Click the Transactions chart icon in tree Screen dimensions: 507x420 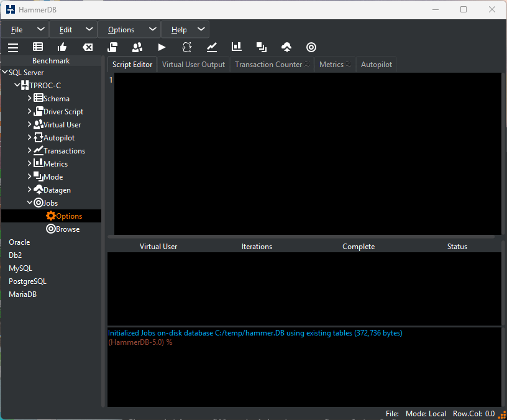point(39,150)
